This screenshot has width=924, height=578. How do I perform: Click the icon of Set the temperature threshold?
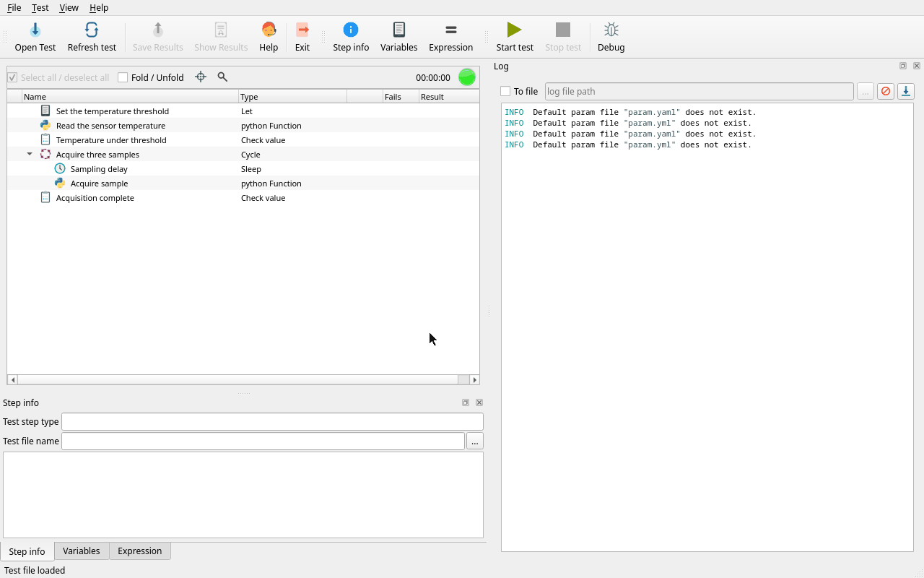point(45,111)
